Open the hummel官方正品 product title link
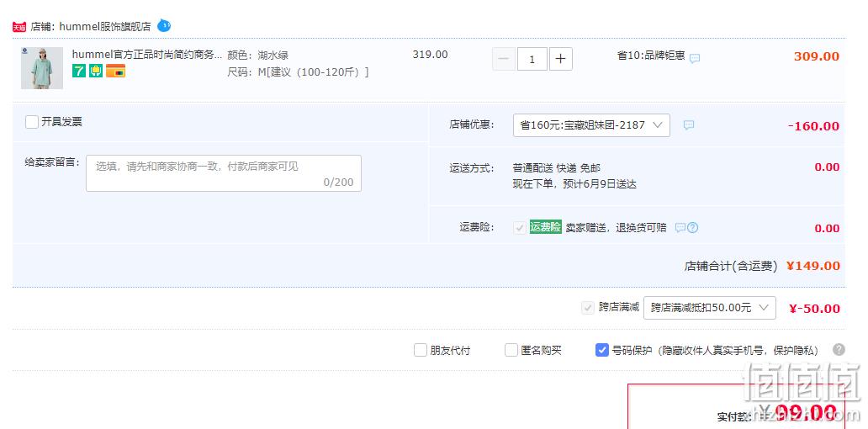The width and height of the screenshot is (868, 429). coord(147,55)
